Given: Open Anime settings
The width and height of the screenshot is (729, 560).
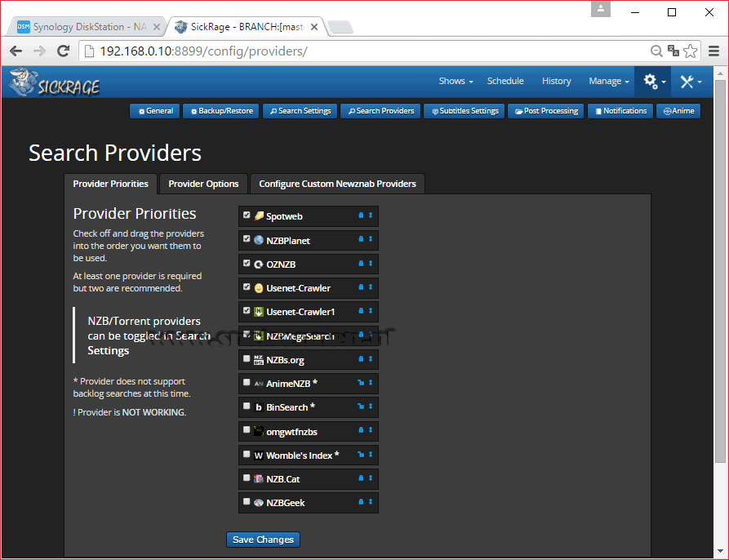Looking at the screenshot, I should click(678, 111).
